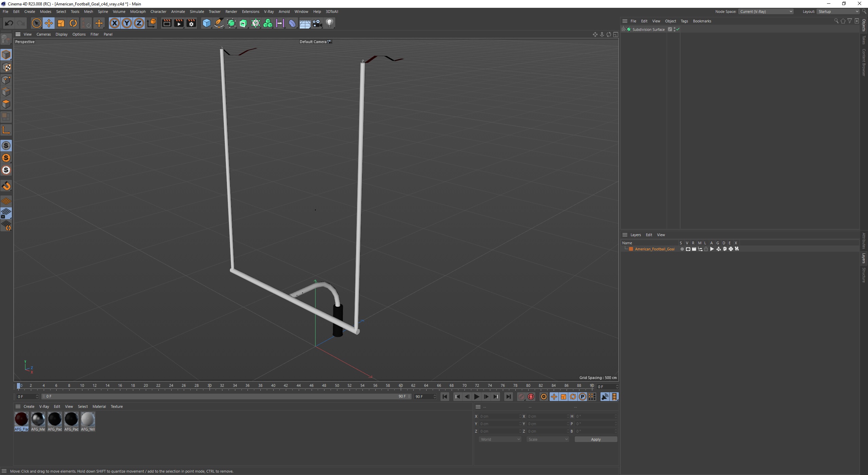Click the Render button in toolbar
This screenshot has height=475, width=868.
[166, 23]
